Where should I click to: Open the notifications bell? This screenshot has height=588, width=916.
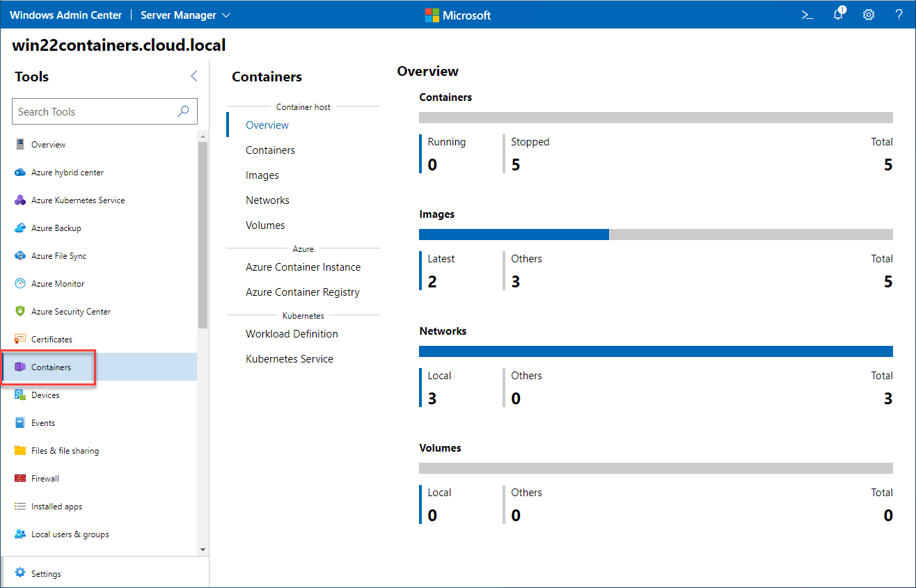pos(839,15)
